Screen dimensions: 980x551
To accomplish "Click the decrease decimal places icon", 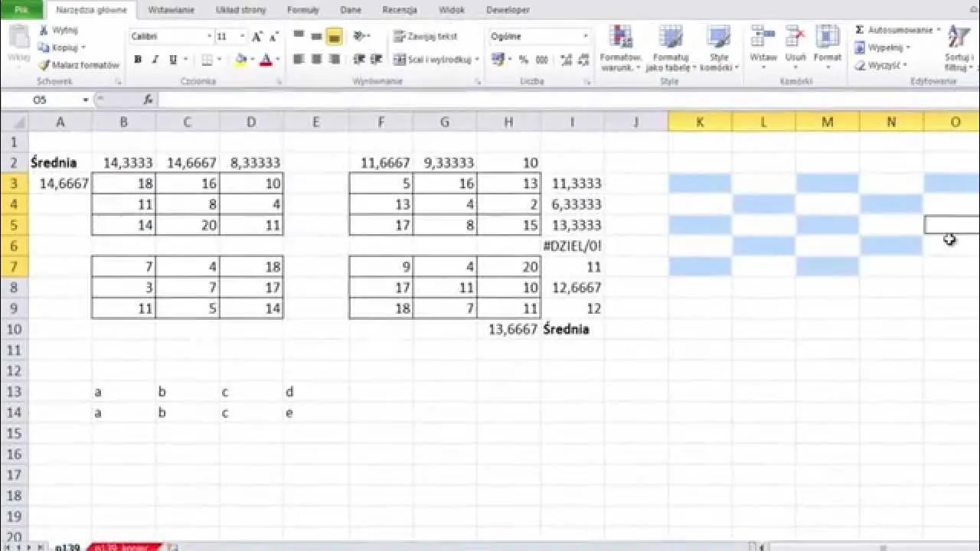I will click(584, 60).
